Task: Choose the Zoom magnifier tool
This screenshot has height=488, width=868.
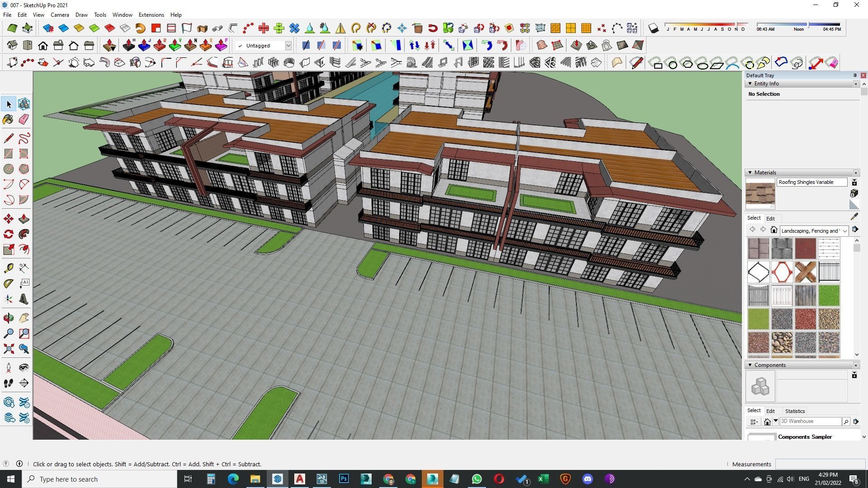Action: tap(9, 333)
